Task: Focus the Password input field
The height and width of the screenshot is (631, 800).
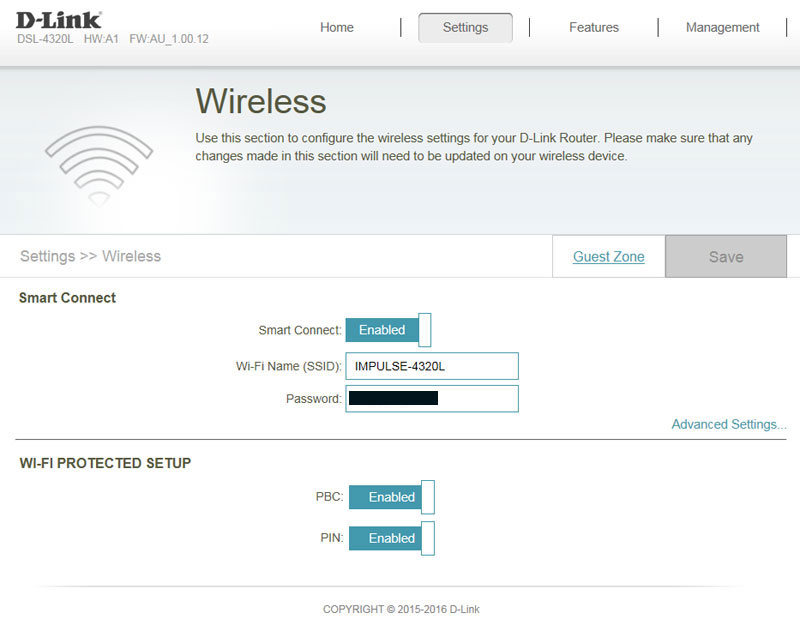Action: click(x=432, y=398)
